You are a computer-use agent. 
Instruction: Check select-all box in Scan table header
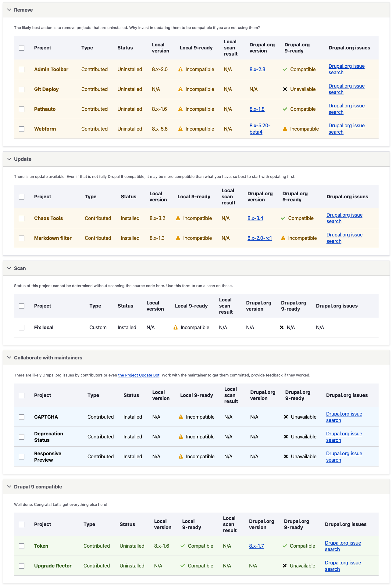22,306
